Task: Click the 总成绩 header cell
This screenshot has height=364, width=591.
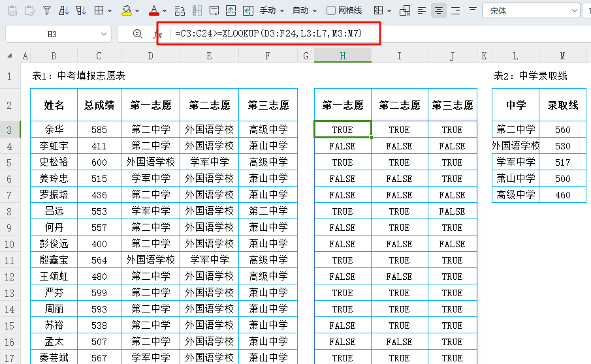Action: 99,105
